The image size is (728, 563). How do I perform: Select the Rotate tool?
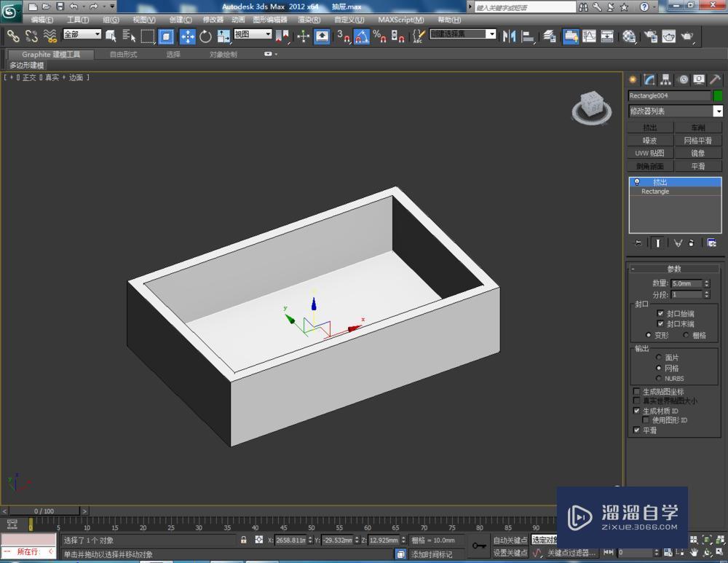[x=205, y=36]
